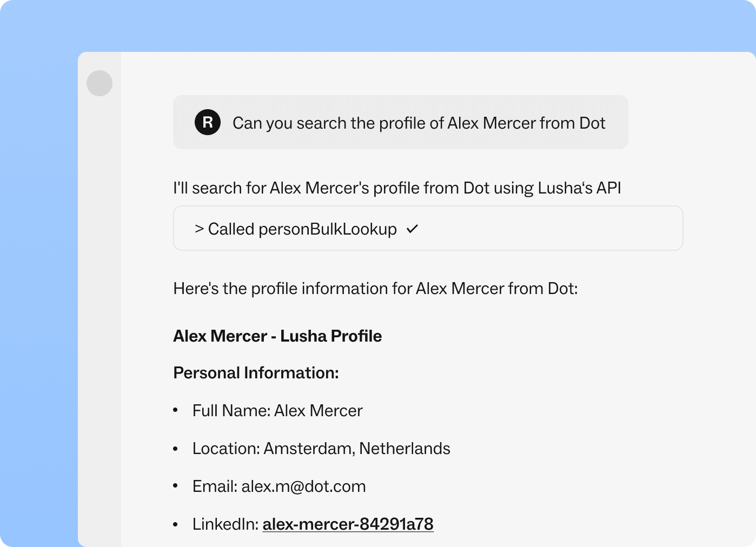Click the checkmark next to personBulkLookup

[413, 229]
